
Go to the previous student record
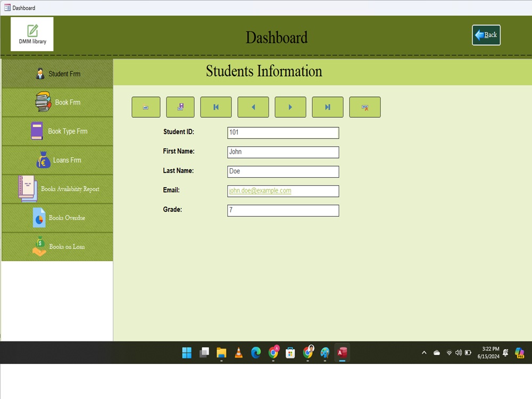coord(253,107)
